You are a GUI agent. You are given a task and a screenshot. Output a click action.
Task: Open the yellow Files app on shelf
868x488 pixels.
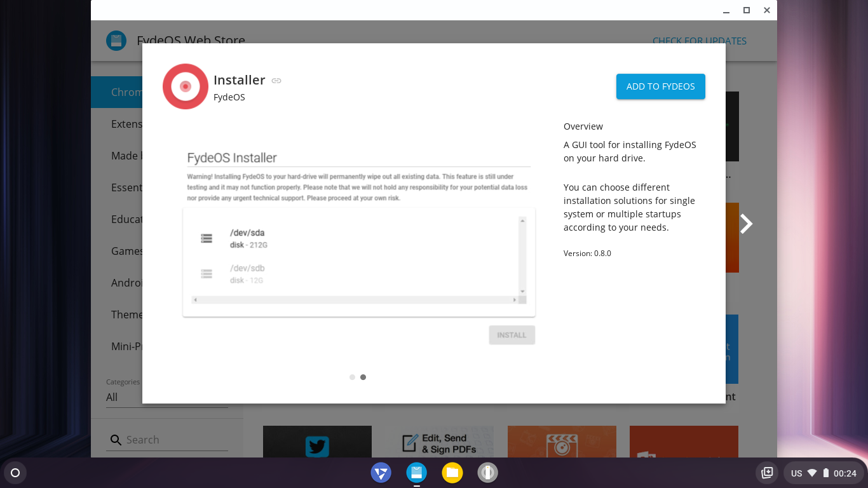click(x=452, y=473)
